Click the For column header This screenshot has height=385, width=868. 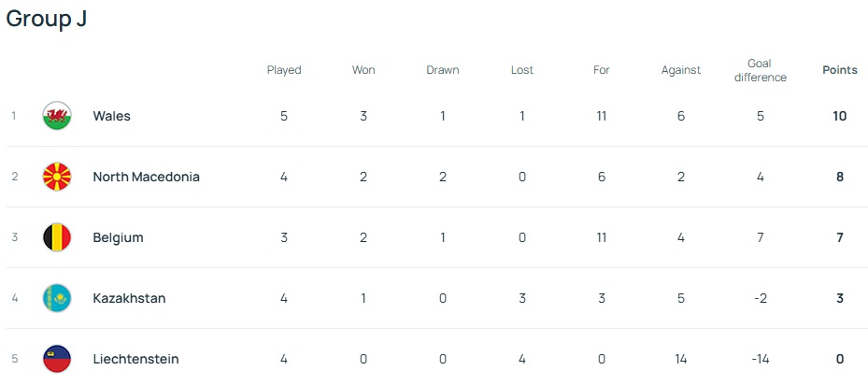(602, 70)
